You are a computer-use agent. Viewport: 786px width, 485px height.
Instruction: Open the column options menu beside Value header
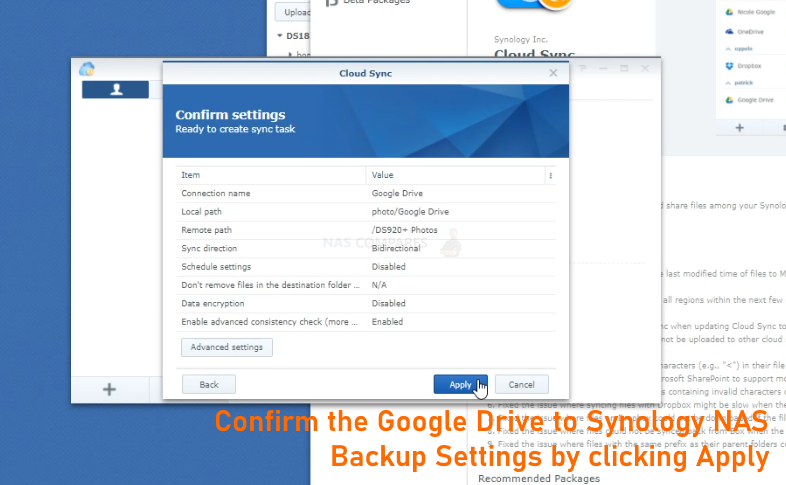550,175
